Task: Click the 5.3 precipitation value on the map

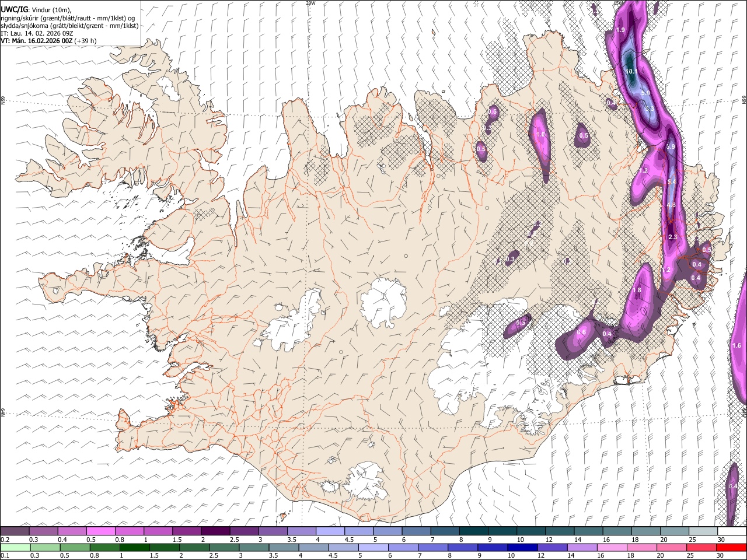Action: pos(650,108)
